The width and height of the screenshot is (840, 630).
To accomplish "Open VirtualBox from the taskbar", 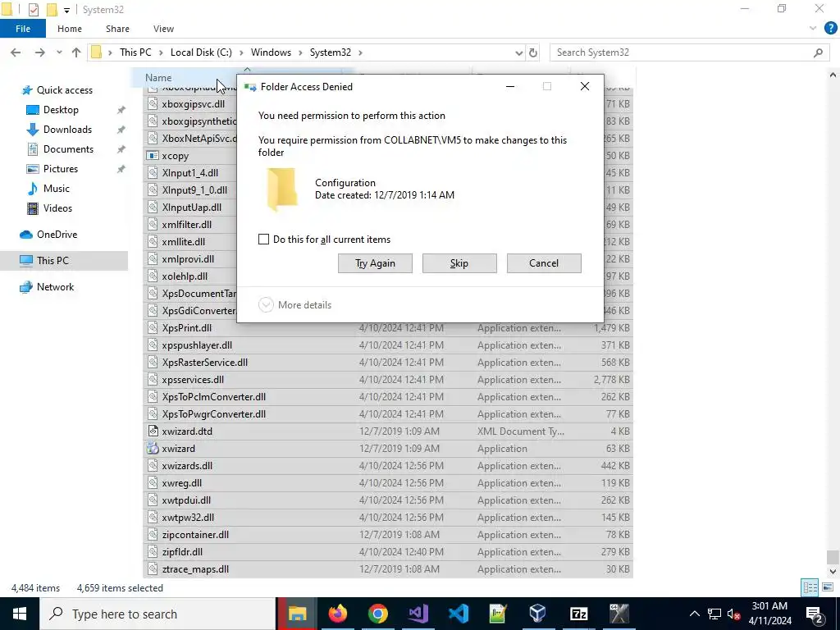I will click(x=538, y=614).
